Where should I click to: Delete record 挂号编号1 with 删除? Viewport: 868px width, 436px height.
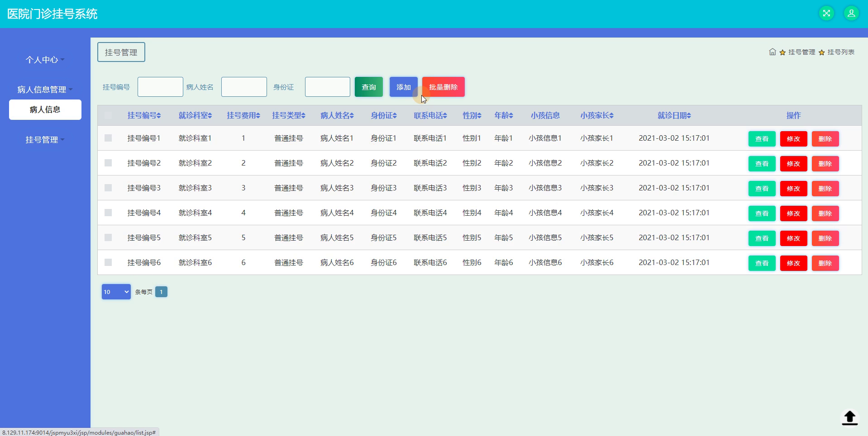tap(825, 139)
